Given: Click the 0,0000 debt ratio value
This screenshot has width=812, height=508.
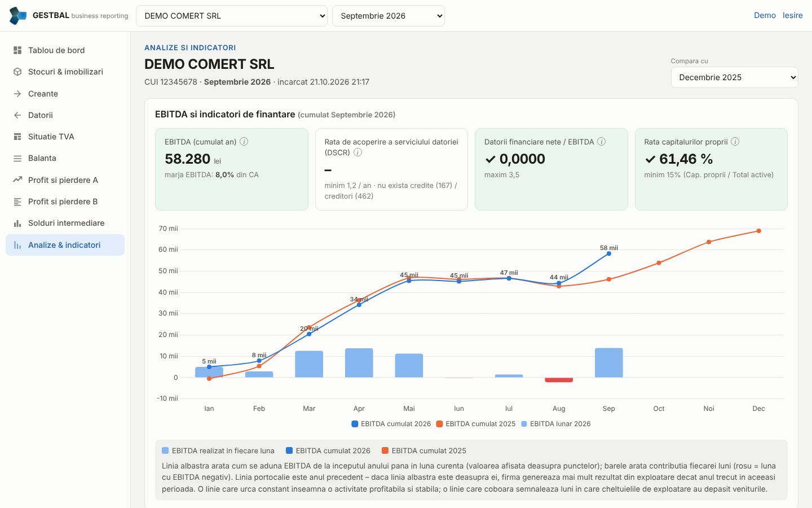Looking at the screenshot, I should [522, 159].
